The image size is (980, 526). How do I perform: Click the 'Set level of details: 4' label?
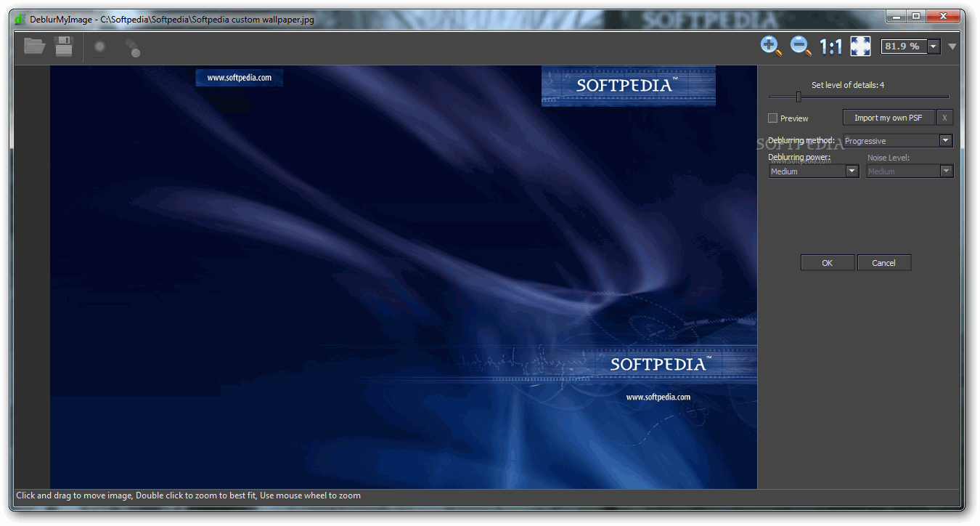click(x=848, y=85)
